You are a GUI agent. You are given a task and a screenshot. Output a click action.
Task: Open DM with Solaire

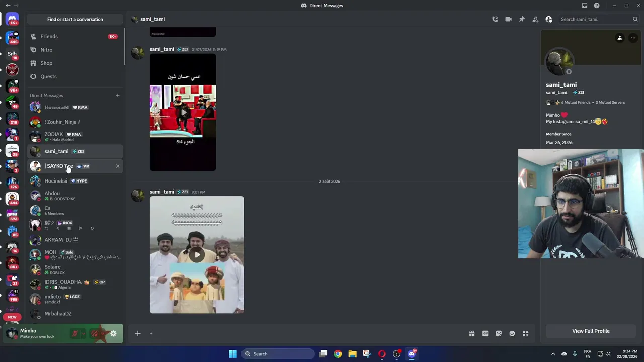75,269
